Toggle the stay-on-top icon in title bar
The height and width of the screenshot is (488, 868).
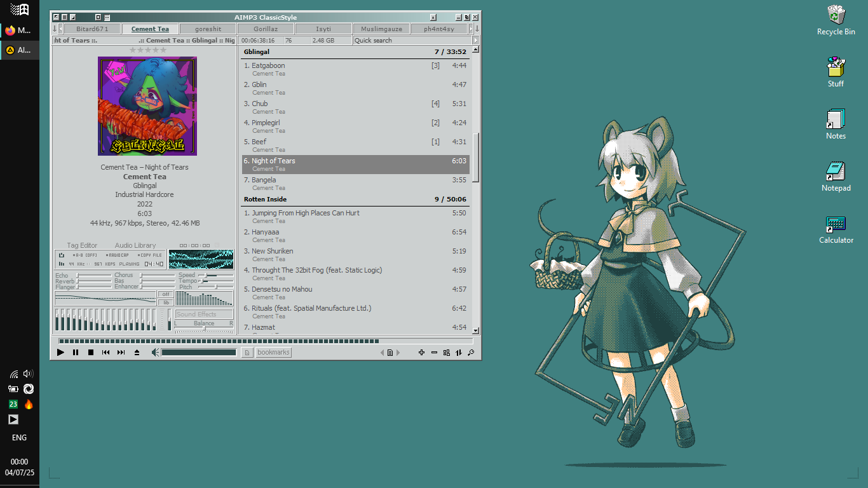(x=433, y=17)
